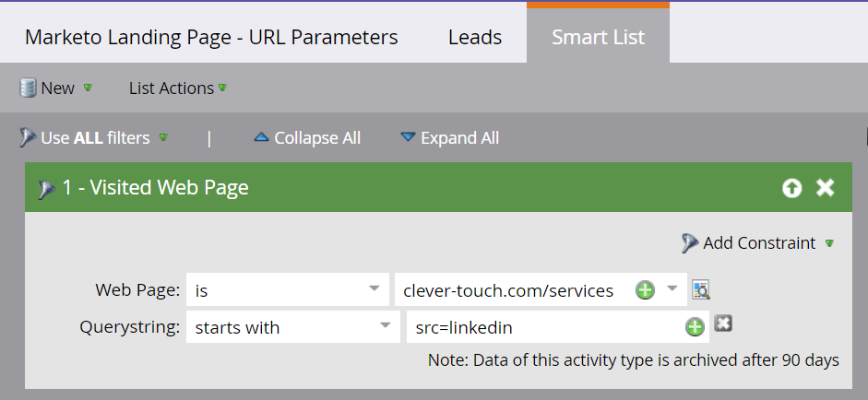Click the database icon next to New
This screenshot has height=400, width=868.
28,88
